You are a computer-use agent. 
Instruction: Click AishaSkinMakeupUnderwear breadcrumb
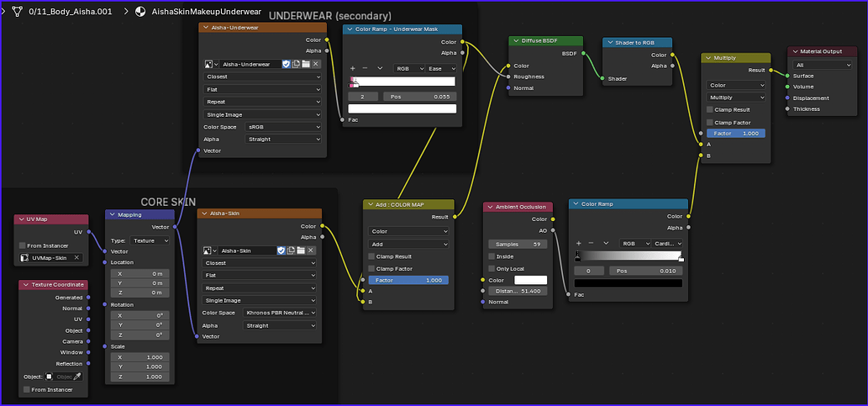point(208,11)
